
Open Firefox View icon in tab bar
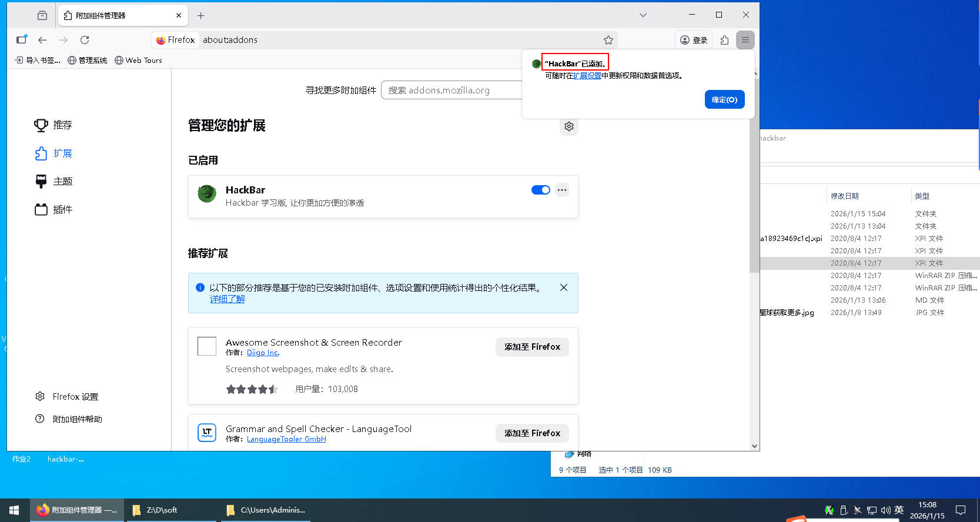(42, 15)
